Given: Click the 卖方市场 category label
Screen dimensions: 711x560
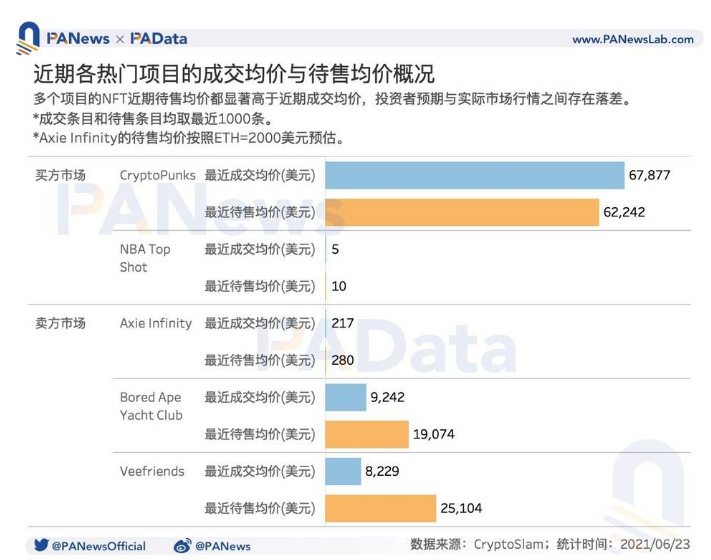Looking at the screenshot, I should click(x=60, y=323).
